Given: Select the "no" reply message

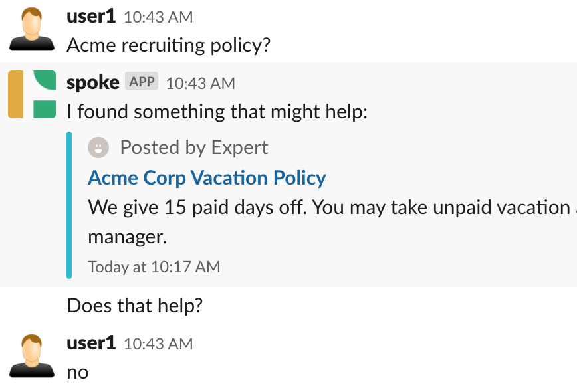Looking at the screenshot, I should 78,373.
